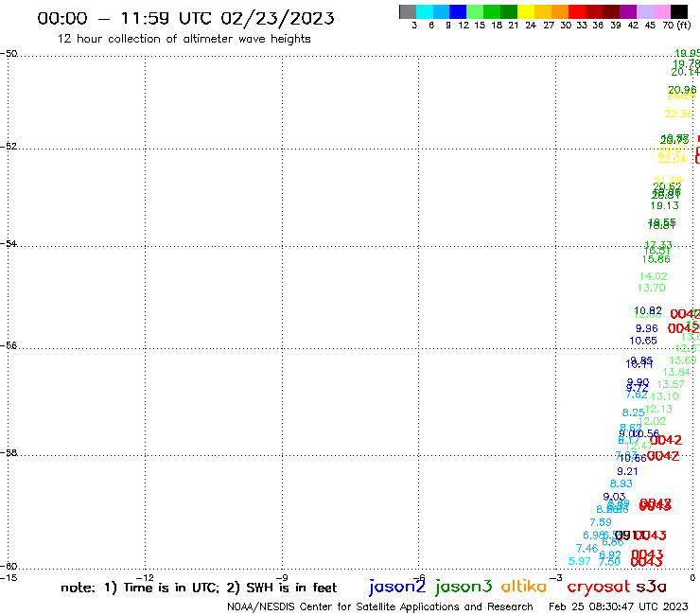Click the latitude axis label -54
The width and height of the screenshot is (700, 615).
tap(9, 244)
